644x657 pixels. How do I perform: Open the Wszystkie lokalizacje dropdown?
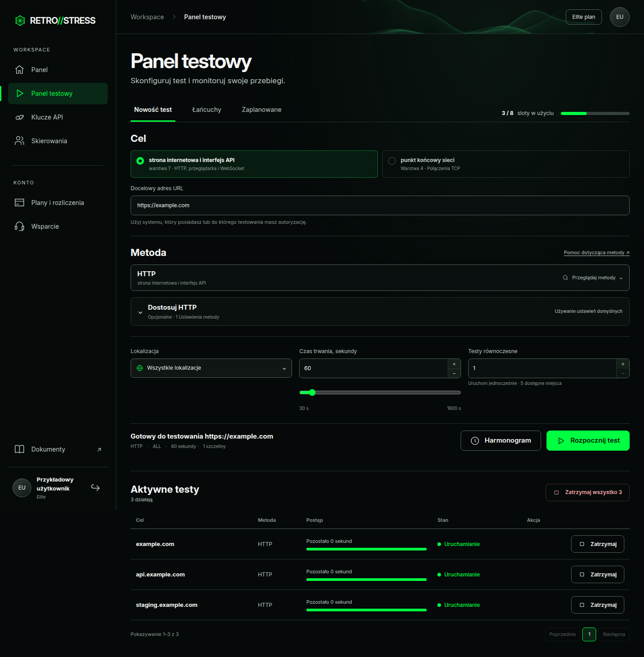pyautogui.click(x=211, y=368)
